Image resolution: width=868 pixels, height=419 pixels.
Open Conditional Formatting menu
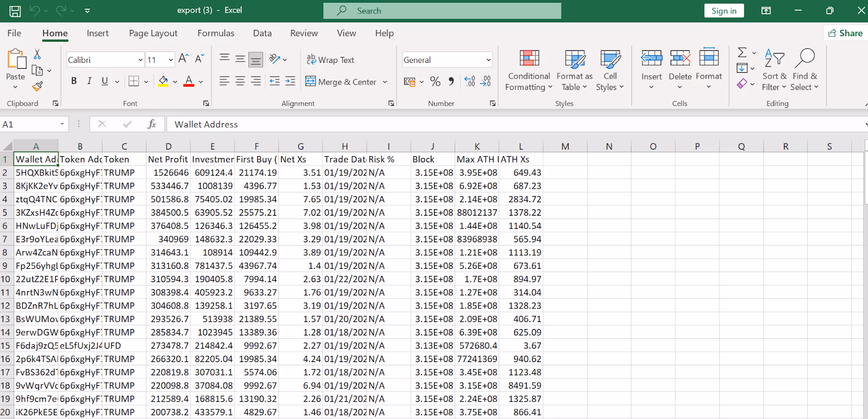529,70
